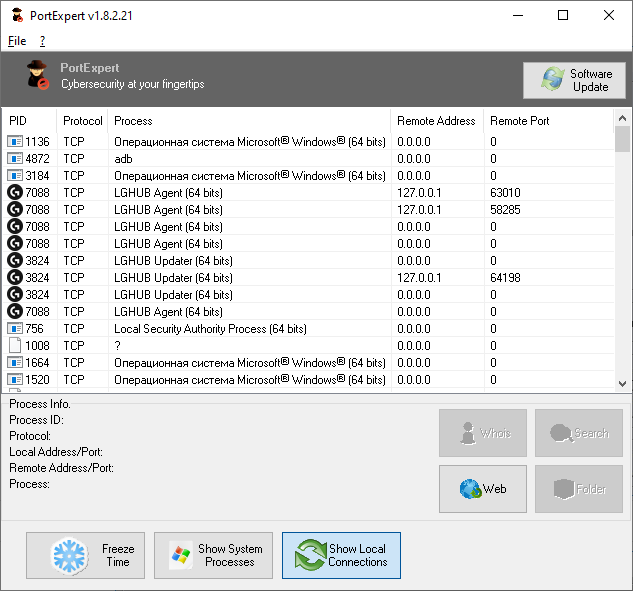Click PID 1664 process name
This screenshot has height=591, width=633.
[250, 363]
